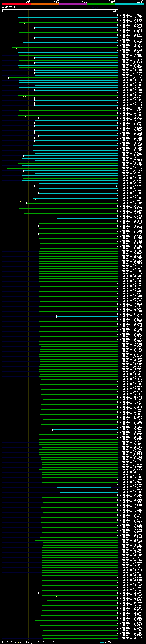The image size is (146, 644).
Task: Open hit UniRef100_Q8LL68
Action: pyautogui.click(x=131, y=30)
